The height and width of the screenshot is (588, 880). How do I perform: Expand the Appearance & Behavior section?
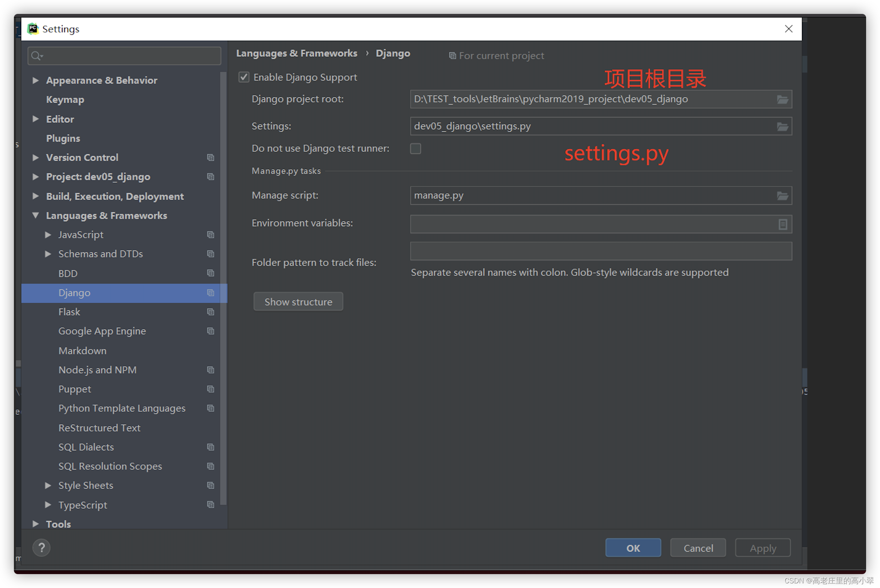point(36,80)
